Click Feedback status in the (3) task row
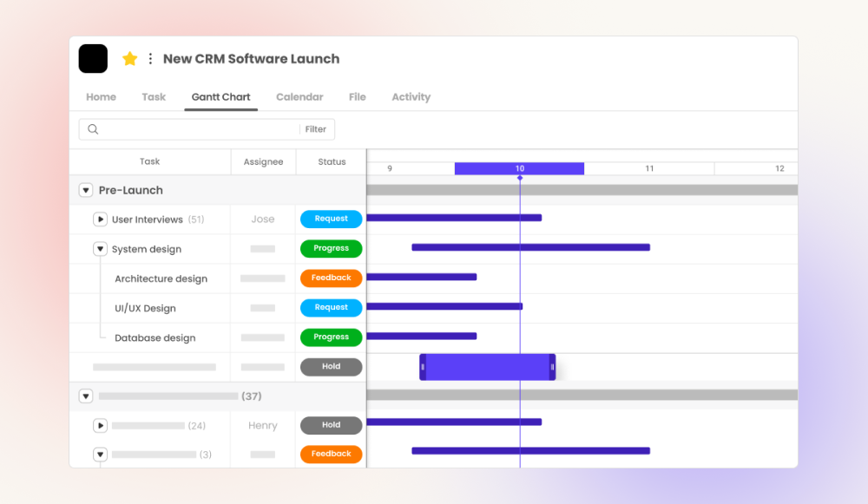This screenshot has height=504, width=868. [x=331, y=454]
